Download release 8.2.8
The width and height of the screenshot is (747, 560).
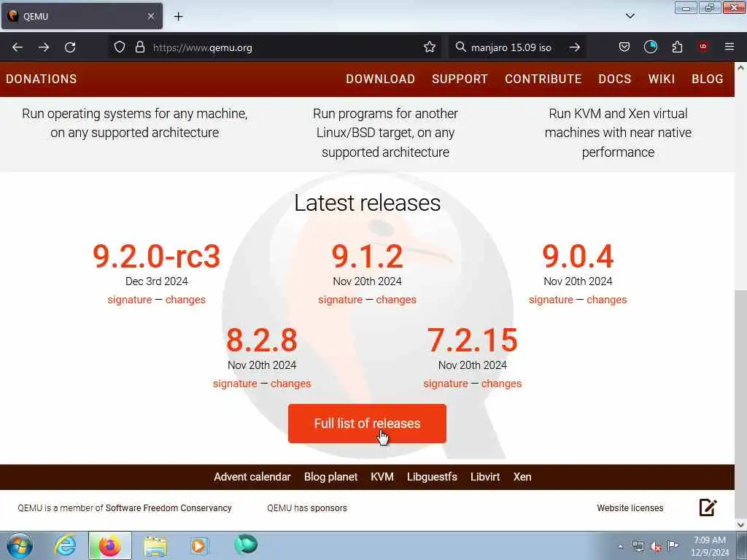[x=262, y=340]
